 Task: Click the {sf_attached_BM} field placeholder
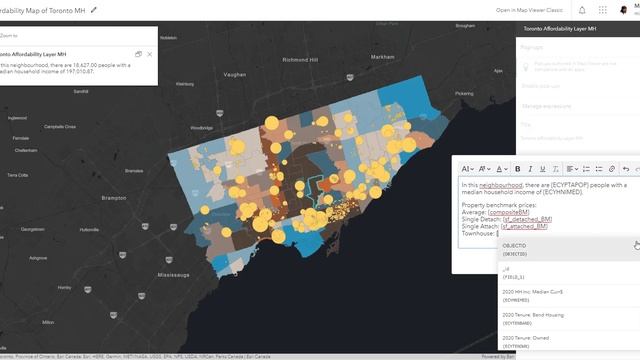point(524,226)
